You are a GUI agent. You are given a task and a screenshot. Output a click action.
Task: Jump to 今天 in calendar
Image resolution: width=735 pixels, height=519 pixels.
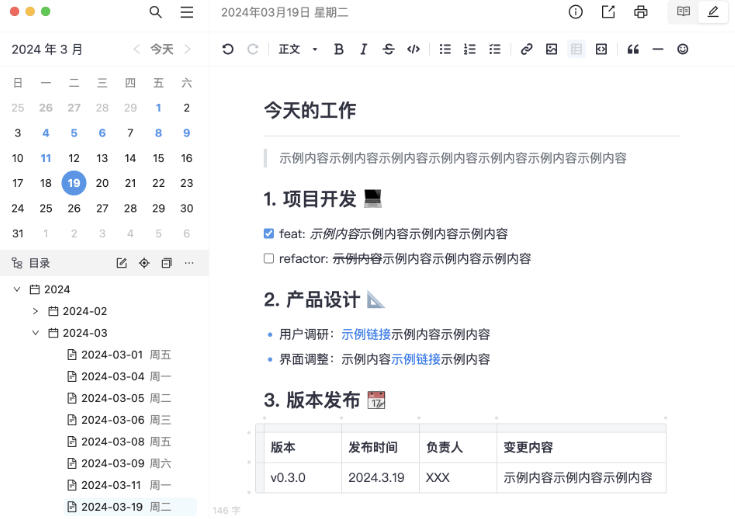pyautogui.click(x=162, y=49)
